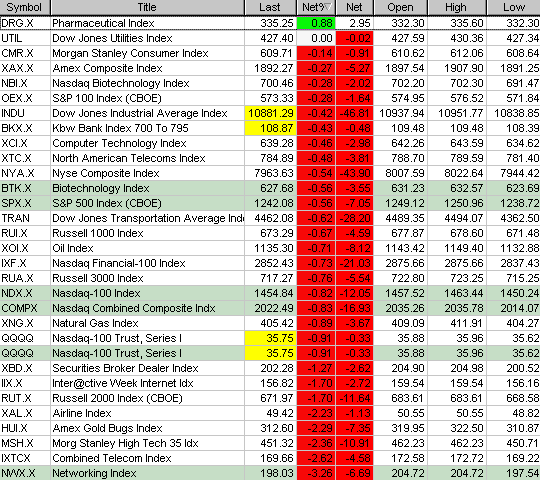Select the Nasdaq Combined Composite Indx title
This screenshot has height=480, width=540.
click(134, 308)
